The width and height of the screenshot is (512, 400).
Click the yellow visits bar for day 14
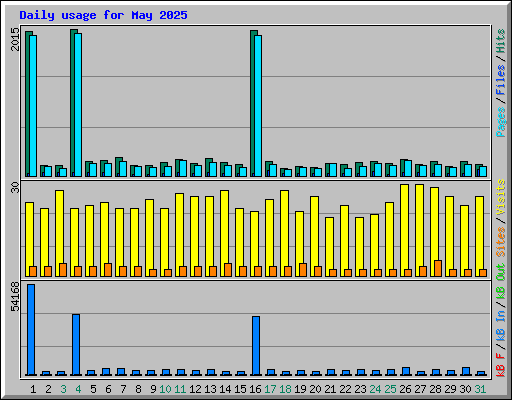(x=224, y=233)
